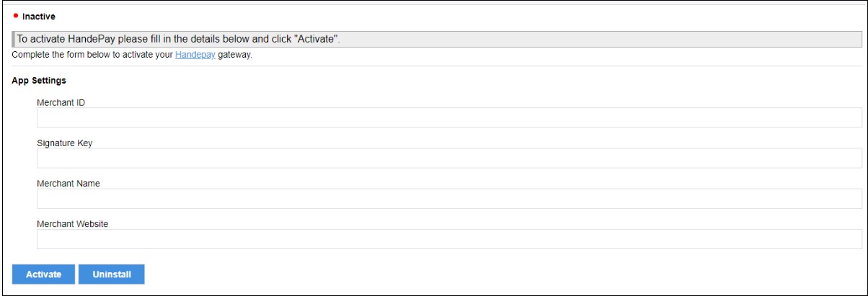The width and height of the screenshot is (868, 296).
Task: Click the red Inactive status dot
Action: click(16, 16)
